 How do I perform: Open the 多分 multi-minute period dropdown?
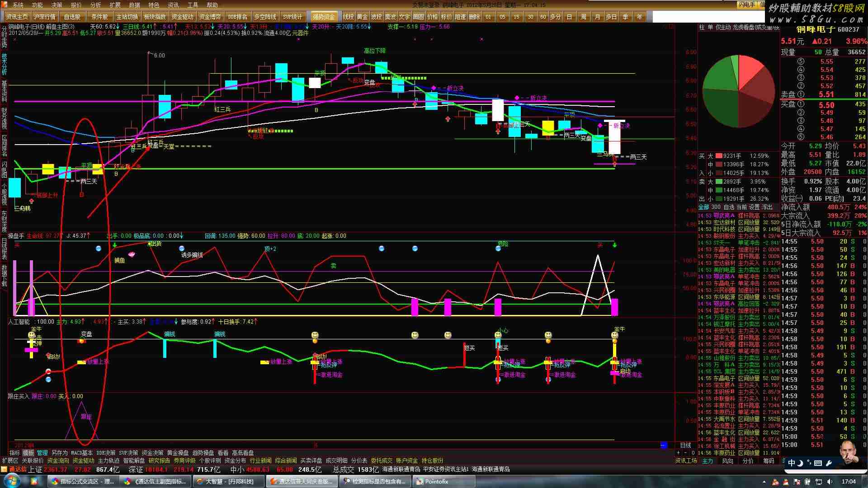coord(555,17)
